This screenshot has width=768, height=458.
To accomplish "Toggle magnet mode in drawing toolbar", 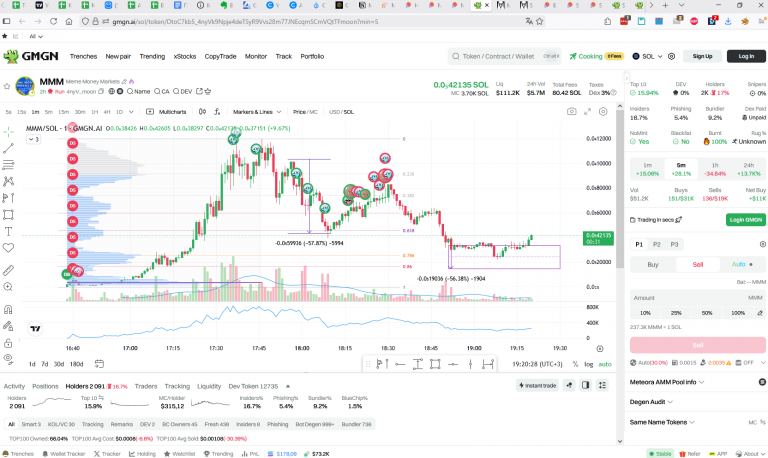I will pos(8,309).
